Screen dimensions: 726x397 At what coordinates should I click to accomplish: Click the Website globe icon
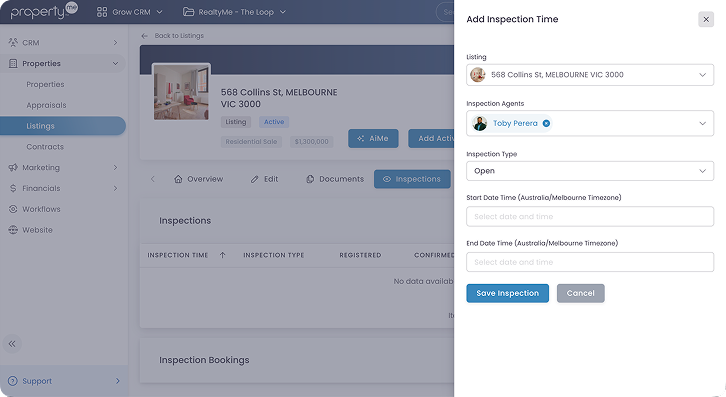[x=13, y=230]
